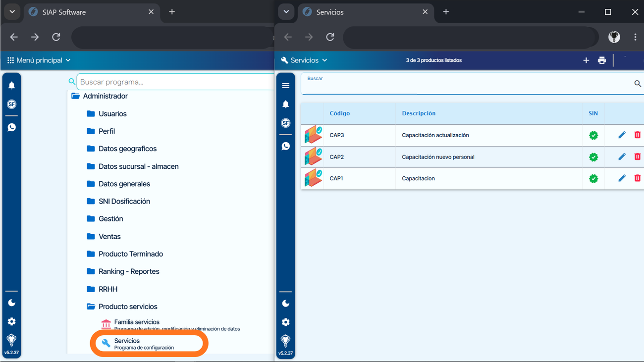The width and height of the screenshot is (644, 362).
Task: Focus the Buscar programa search field
Action: click(x=175, y=82)
